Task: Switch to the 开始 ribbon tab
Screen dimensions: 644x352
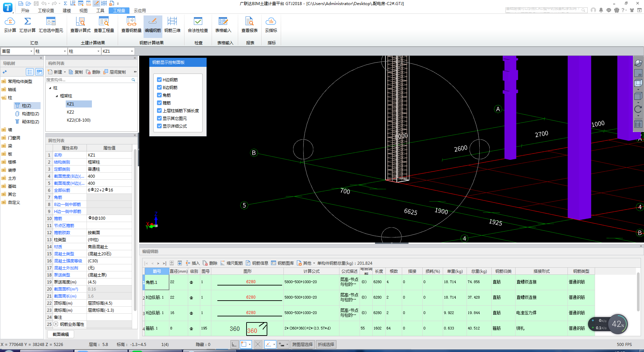Action: point(25,10)
